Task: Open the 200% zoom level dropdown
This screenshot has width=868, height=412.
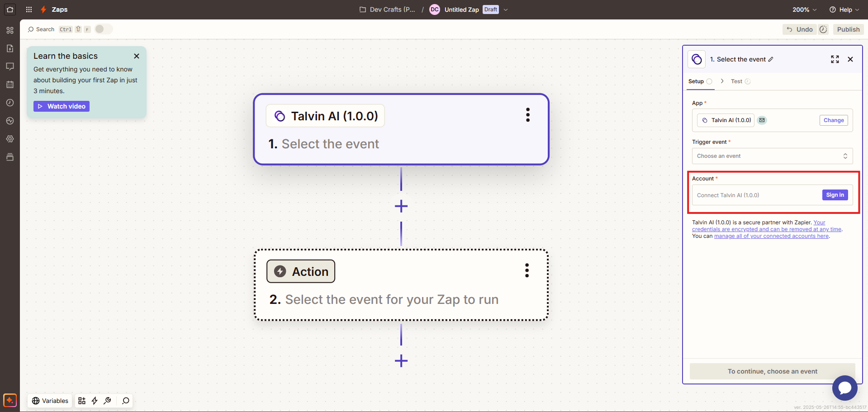Action: [x=804, y=9]
